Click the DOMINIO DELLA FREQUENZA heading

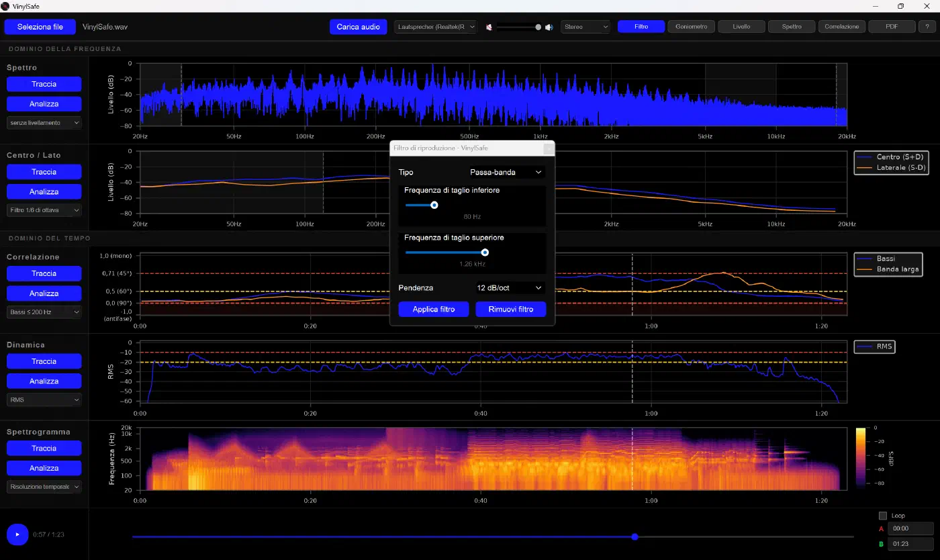point(65,49)
